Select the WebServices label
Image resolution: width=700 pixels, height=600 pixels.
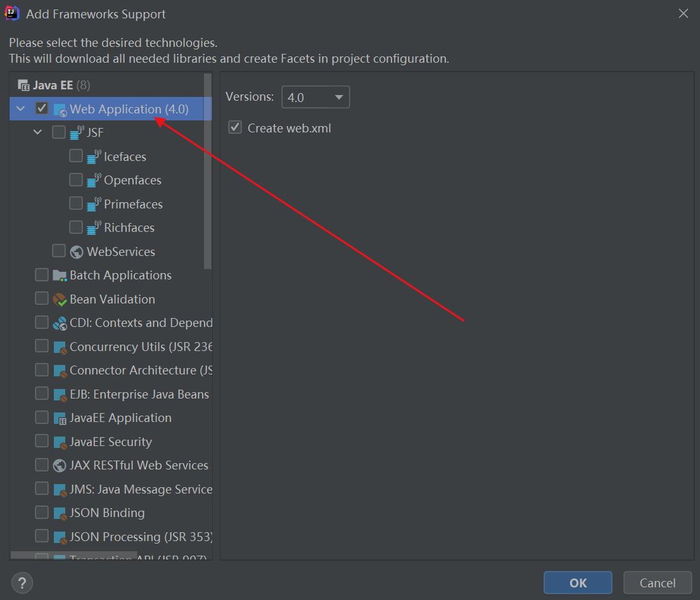click(121, 252)
